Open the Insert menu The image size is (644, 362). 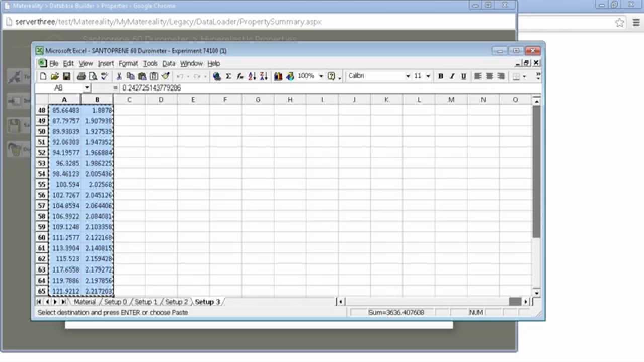(x=106, y=64)
